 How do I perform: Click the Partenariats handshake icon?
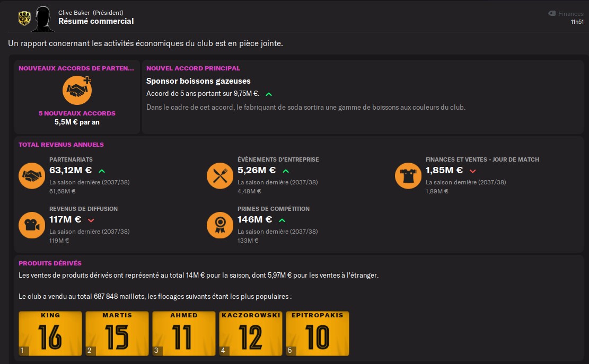coord(32,175)
